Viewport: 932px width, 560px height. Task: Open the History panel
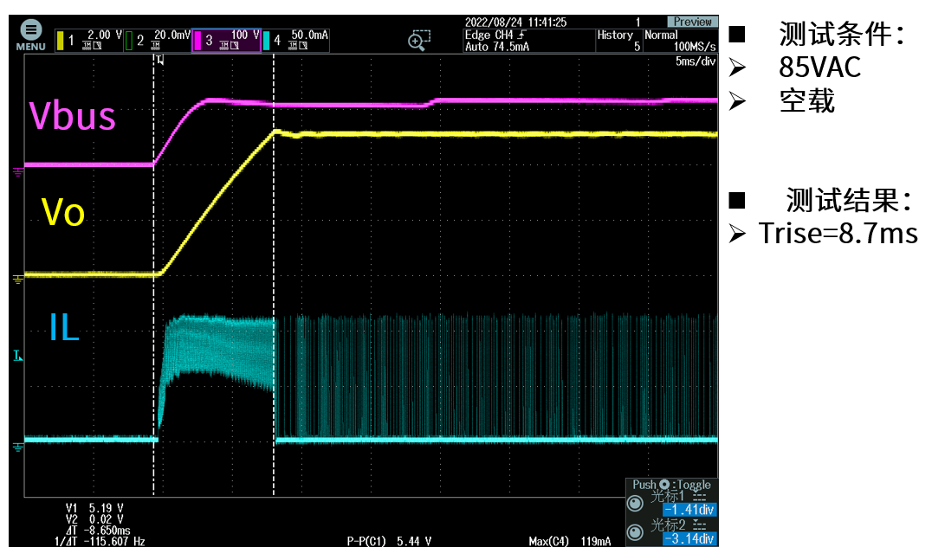click(x=618, y=41)
